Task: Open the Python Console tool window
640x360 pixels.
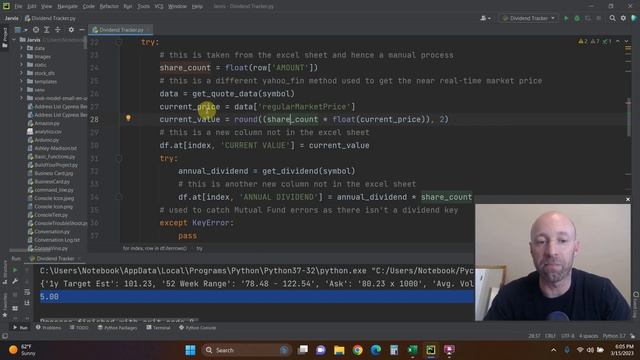Action: [x=198, y=328]
